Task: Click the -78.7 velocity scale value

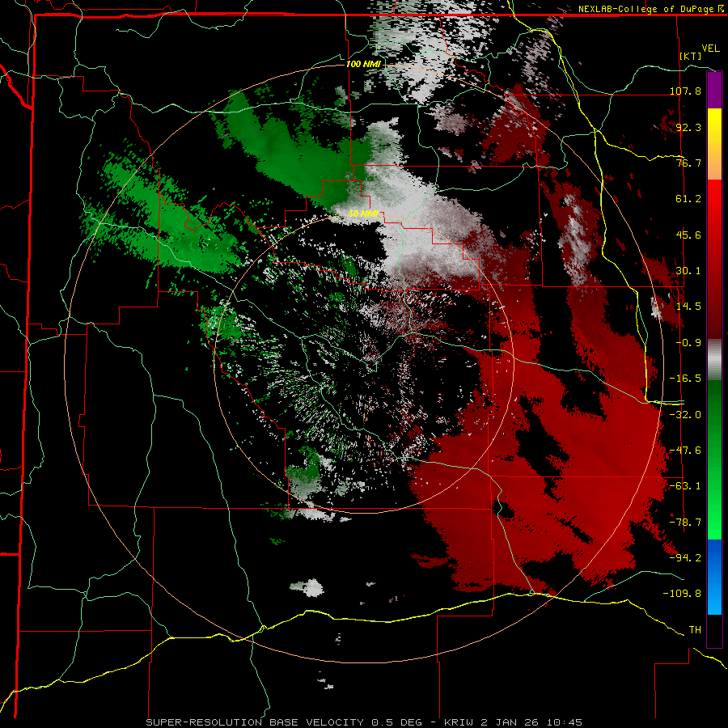Action: click(x=685, y=522)
